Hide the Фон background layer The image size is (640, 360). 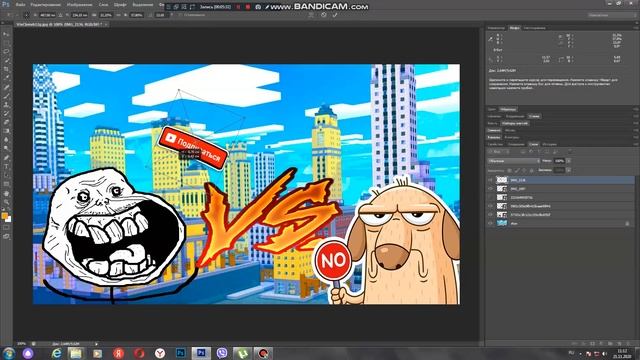pyautogui.click(x=490, y=223)
